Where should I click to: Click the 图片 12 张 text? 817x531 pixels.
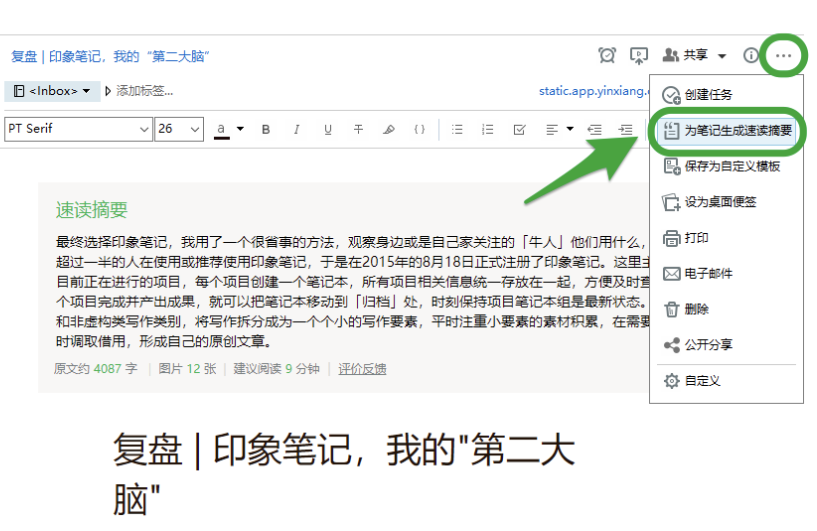(187, 369)
